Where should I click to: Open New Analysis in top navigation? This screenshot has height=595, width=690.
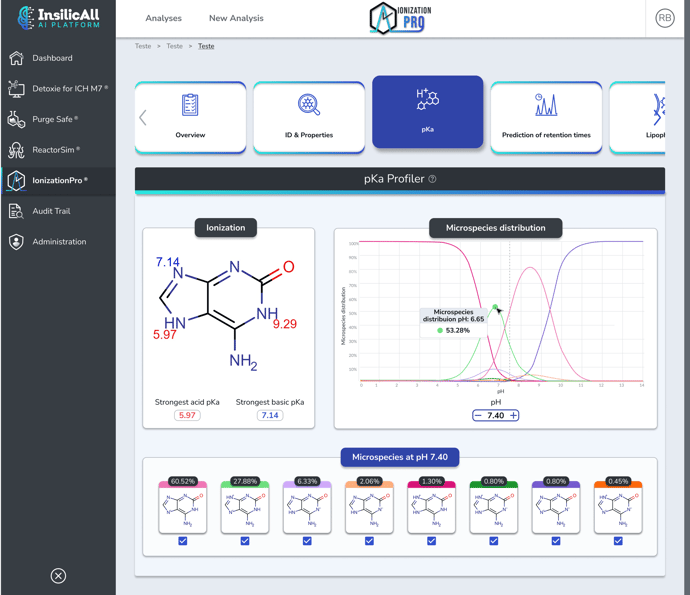pyautogui.click(x=236, y=18)
